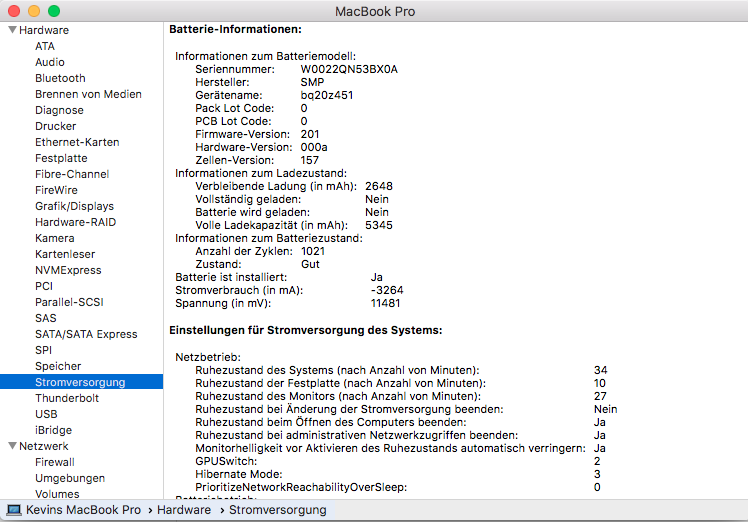Click serial number W0022QN53BX0A
The height and width of the screenshot is (522, 748).
point(349,69)
